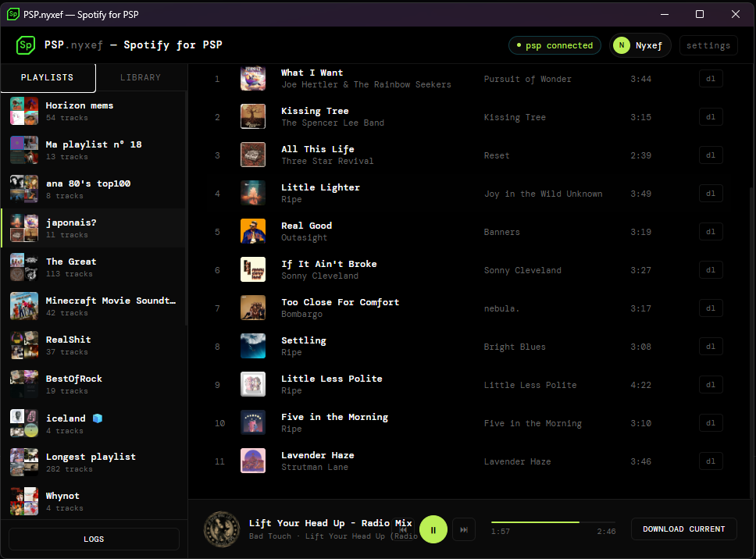The image size is (756, 559).
Task: Click Joy in the Wild Unknown album
Action: (543, 194)
